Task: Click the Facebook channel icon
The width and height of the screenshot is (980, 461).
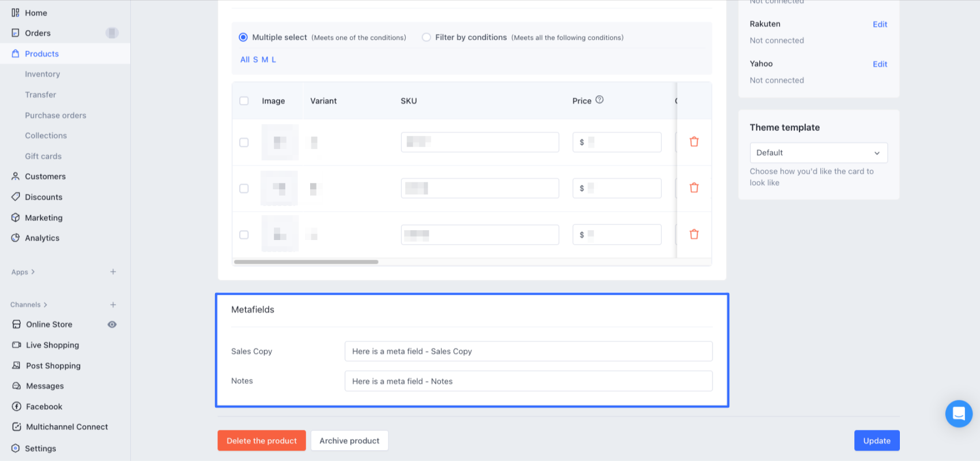Action: (x=17, y=407)
